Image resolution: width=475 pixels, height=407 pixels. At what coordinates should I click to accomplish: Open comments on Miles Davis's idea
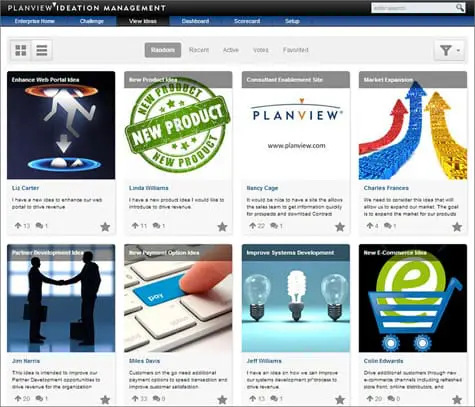coord(156,398)
